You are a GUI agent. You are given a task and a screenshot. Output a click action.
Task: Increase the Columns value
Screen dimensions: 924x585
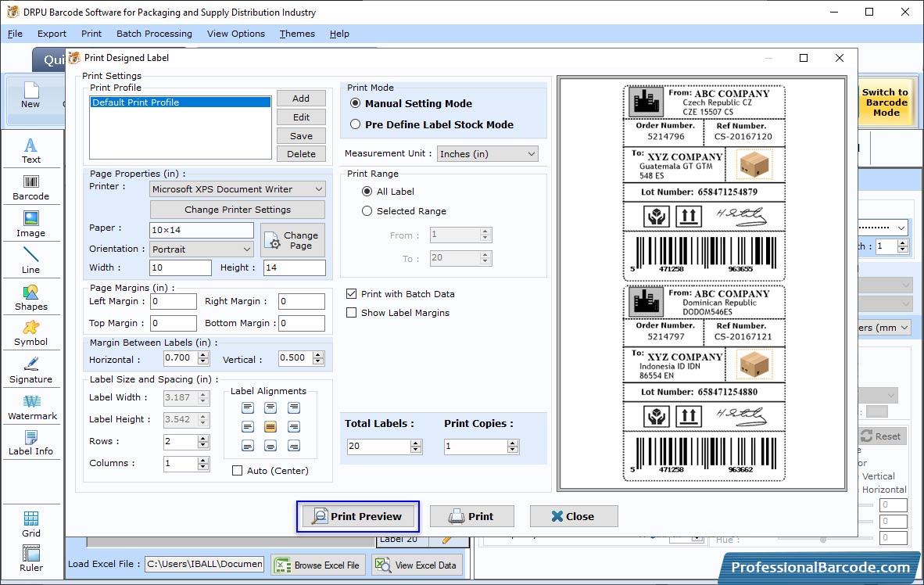pos(203,460)
